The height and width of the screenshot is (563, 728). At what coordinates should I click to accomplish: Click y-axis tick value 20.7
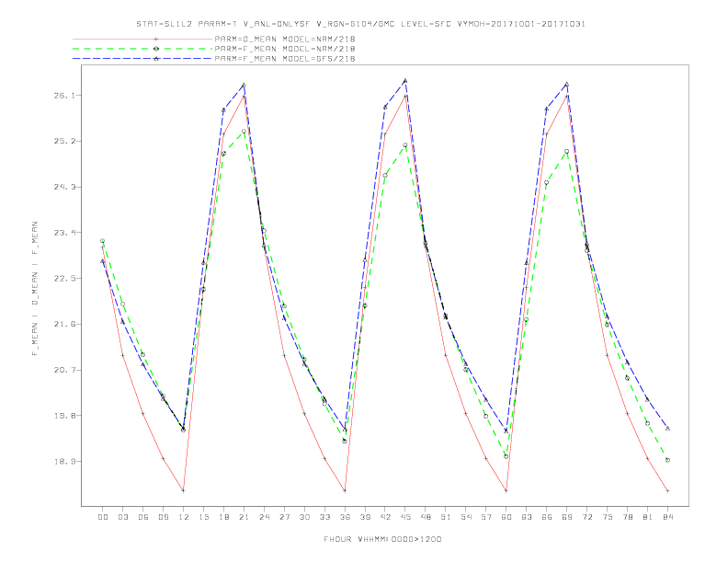pyautogui.click(x=63, y=370)
